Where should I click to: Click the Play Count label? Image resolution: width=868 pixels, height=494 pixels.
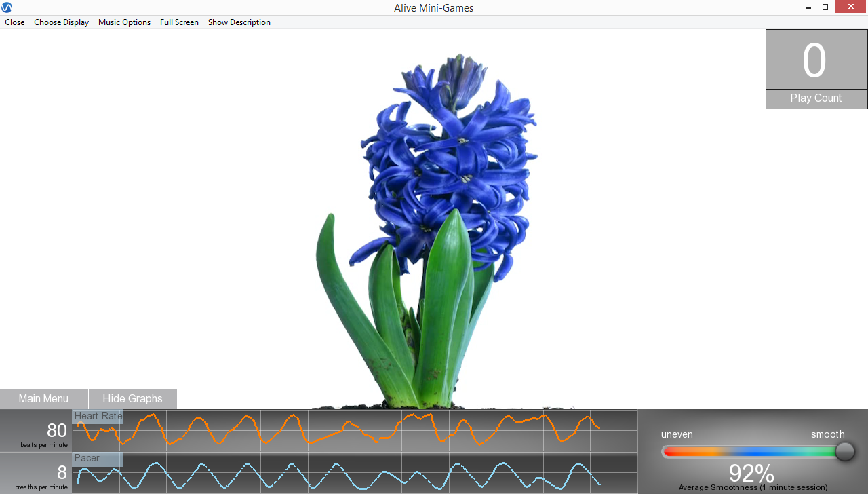pos(816,98)
